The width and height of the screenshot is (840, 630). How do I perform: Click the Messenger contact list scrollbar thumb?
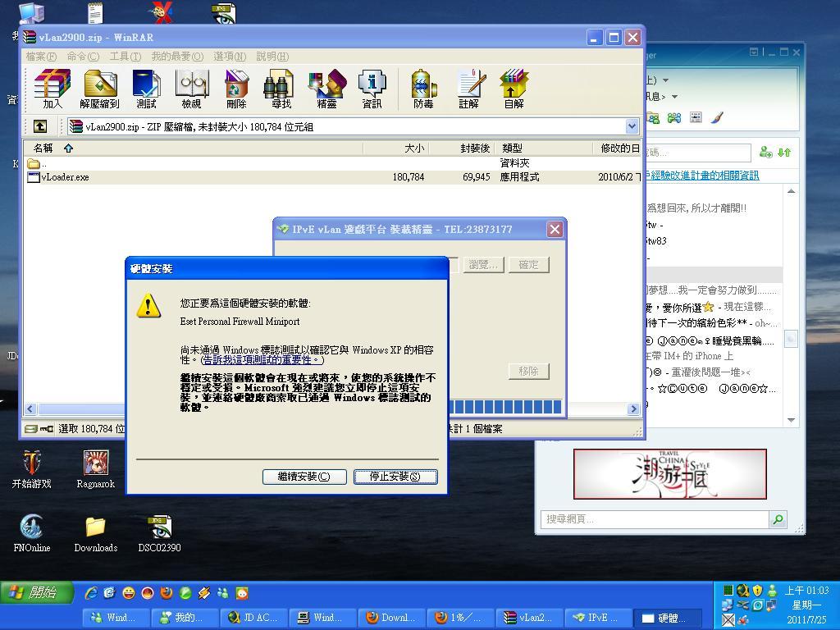pyautogui.click(x=791, y=339)
